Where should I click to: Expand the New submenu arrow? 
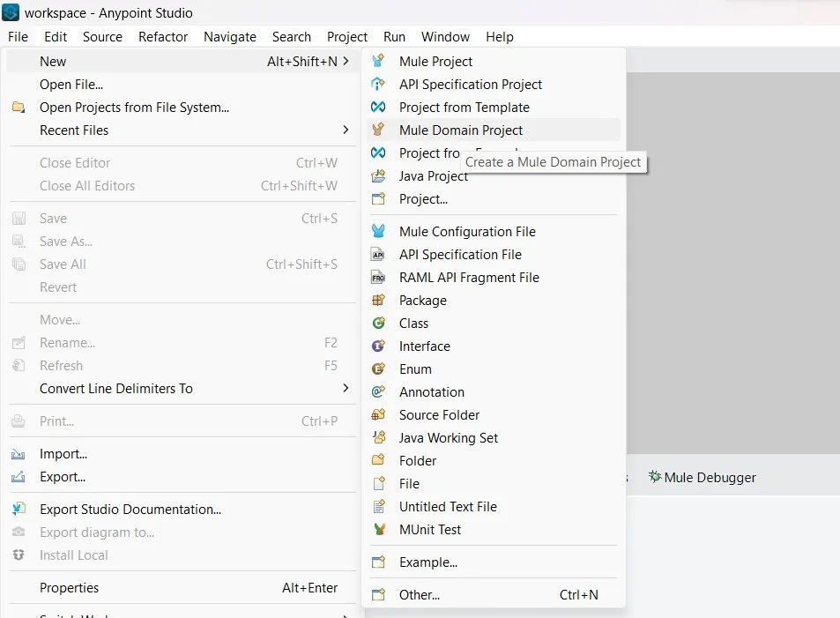[x=346, y=61]
